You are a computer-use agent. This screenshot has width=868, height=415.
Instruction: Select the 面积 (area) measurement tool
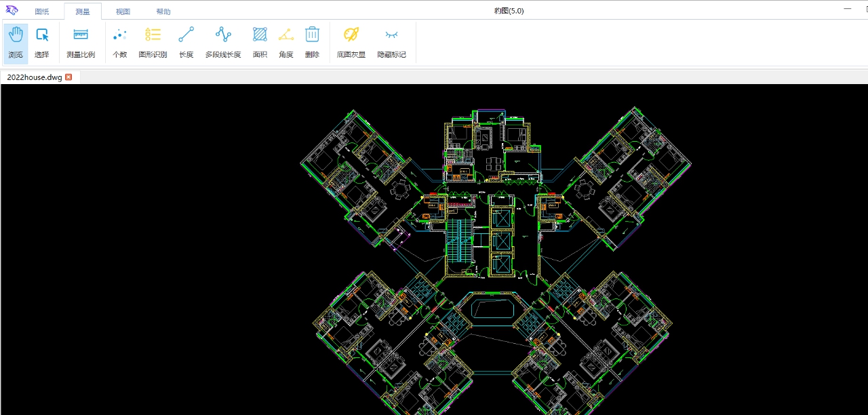tap(260, 42)
